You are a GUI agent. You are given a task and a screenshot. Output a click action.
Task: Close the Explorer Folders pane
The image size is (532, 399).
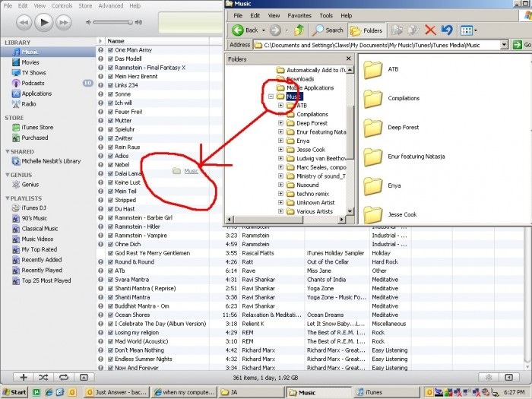pyautogui.click(x=348, y=59)
